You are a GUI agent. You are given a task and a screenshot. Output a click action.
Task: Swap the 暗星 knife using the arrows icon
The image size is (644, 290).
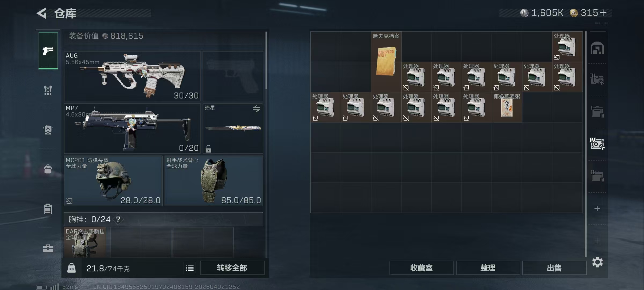pyautogui.click(x=256, y=108)
